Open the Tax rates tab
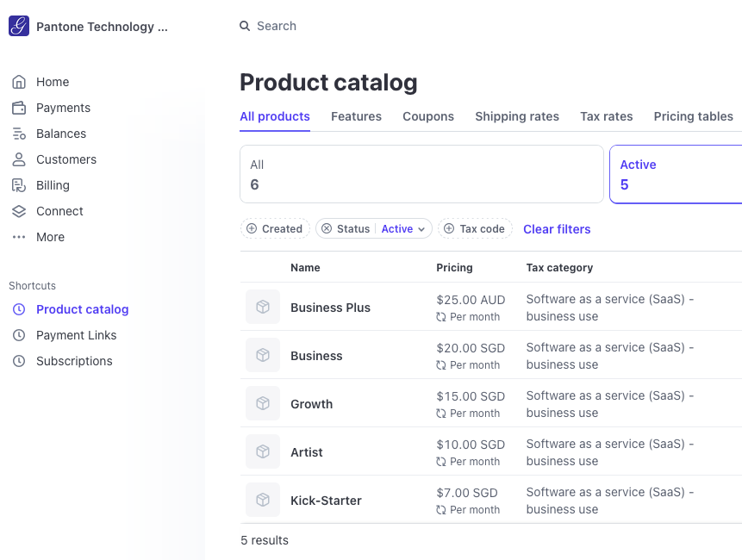 tap(607, 116)
